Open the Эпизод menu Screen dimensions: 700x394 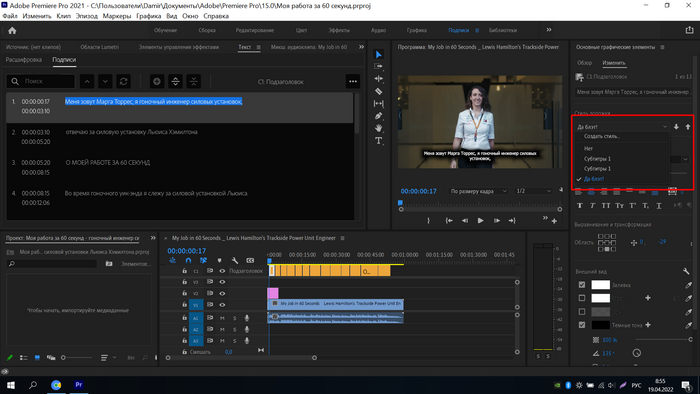(x=87, y=16)
